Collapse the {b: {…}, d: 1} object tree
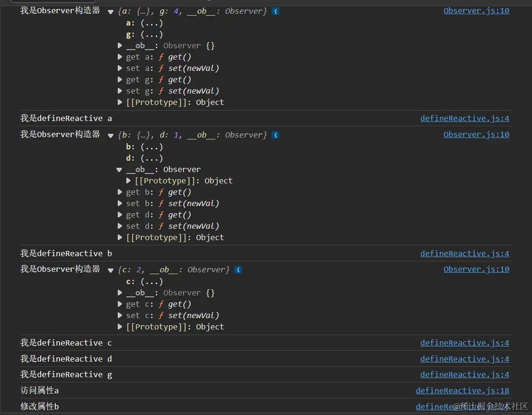Image resolution: width=532 pixels, height=415 pixels. pyautogui.click(x=111, y=136)
